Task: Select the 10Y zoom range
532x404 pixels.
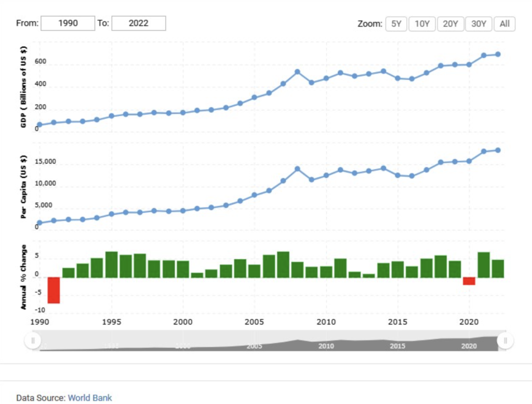Action: 422,24
